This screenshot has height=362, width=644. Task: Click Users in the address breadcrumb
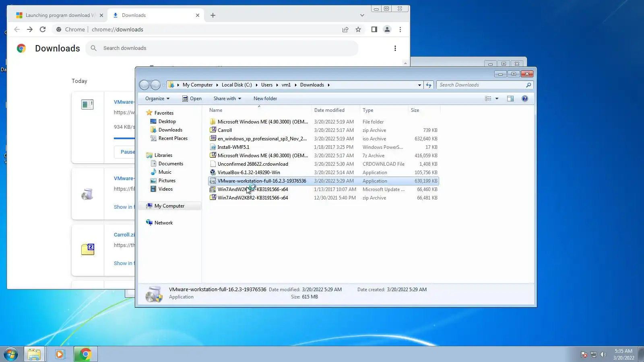(266, 85)
